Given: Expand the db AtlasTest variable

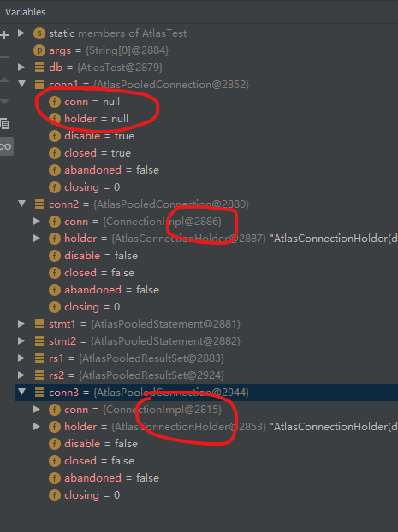Looking at the screenshot, I should 21,68.
